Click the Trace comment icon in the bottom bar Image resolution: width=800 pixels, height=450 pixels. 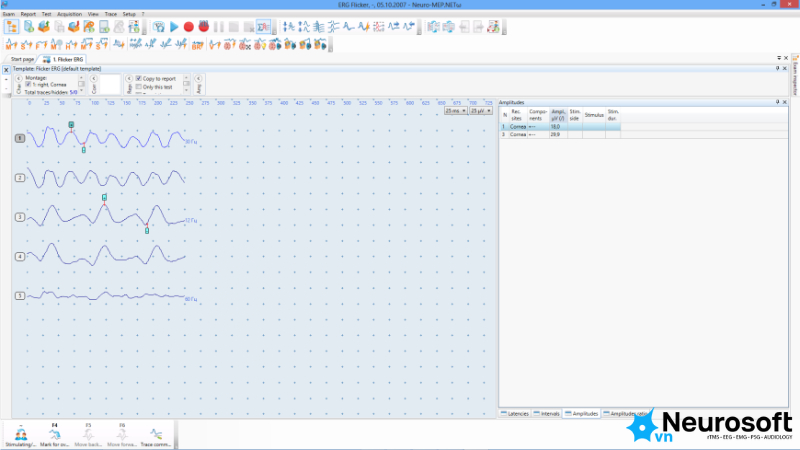[x=156, y=435]
